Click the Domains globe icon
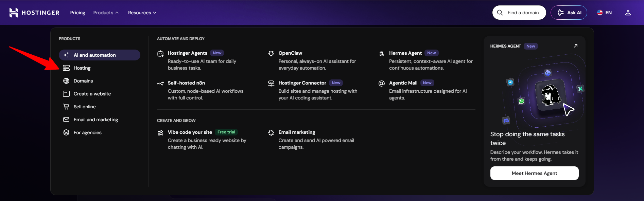This screenshot has width=644, height=201. tap(66, 81)
